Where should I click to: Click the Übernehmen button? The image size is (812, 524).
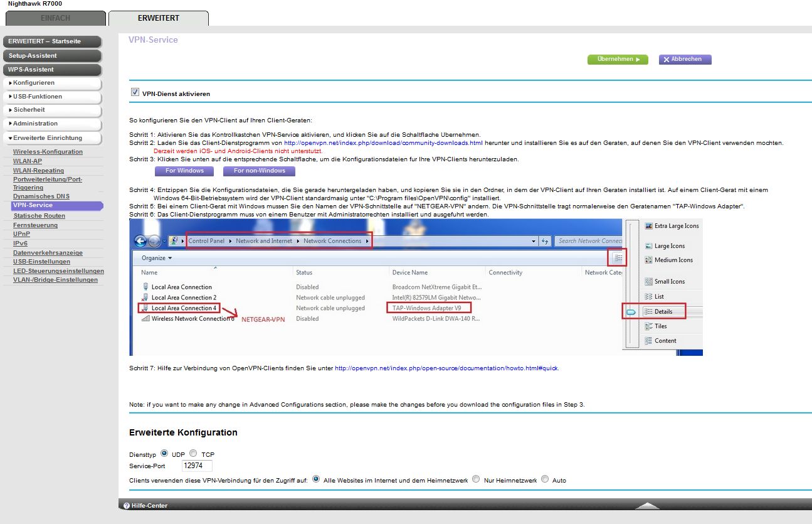[x=618, y=59]
